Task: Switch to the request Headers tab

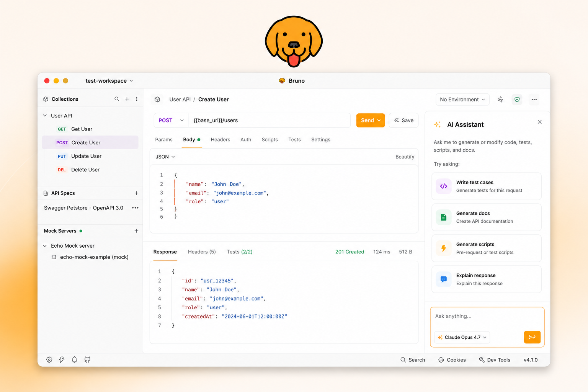Action: (x=220, y=140)
